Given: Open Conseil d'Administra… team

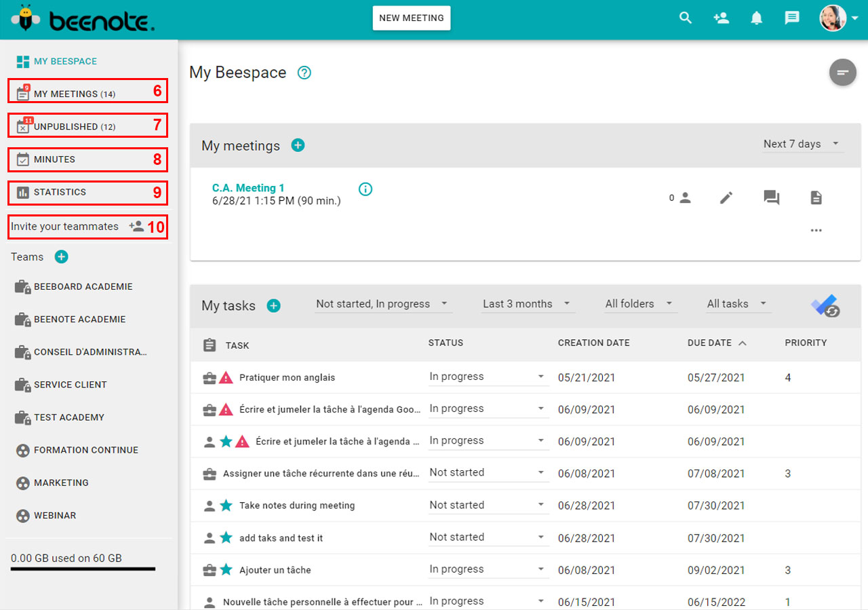Looking at the screenshot, I should [81, 351].
